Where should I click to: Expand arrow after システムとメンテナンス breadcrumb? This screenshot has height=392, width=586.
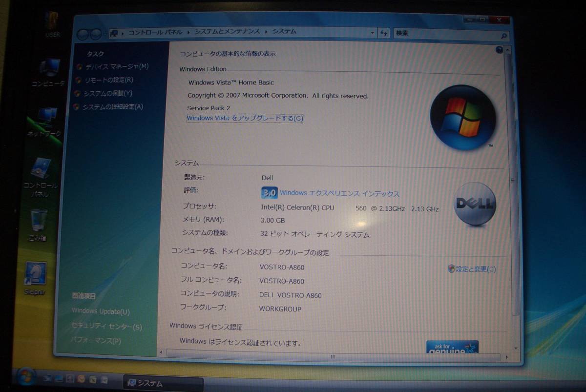pyautogui.click(x=266, y=32)
